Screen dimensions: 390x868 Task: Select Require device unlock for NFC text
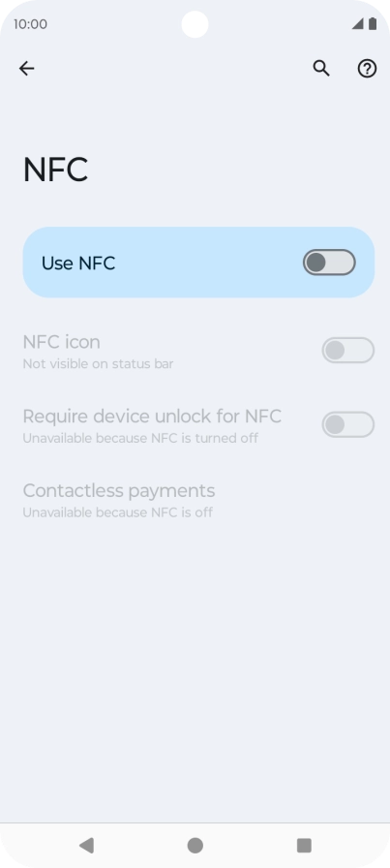pyautogui.click(x=152, y=417)
